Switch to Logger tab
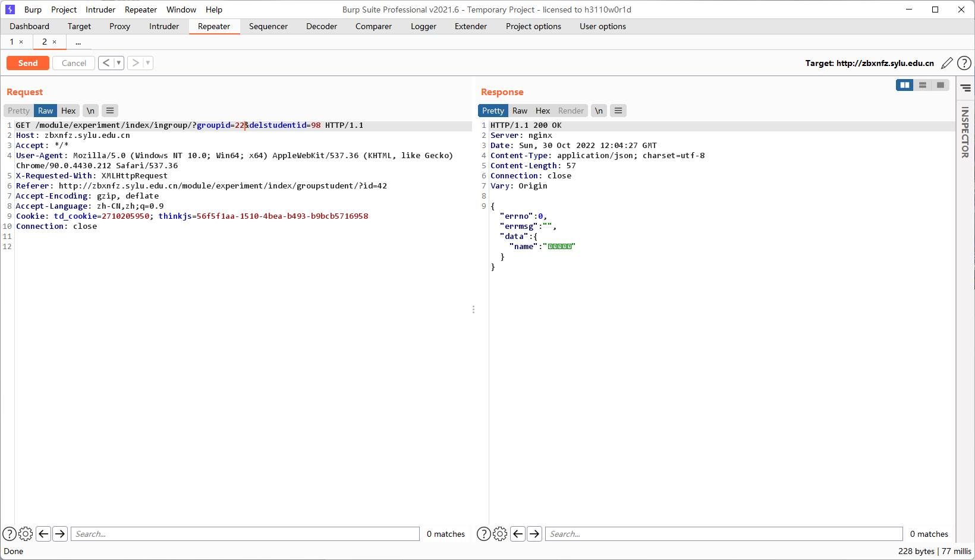 pos(423,26)
